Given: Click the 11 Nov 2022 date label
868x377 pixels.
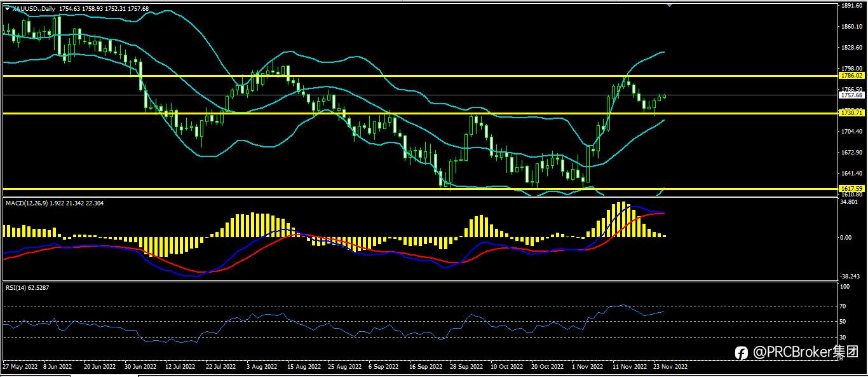Looking at the screenshot, I should pos(630,367).
